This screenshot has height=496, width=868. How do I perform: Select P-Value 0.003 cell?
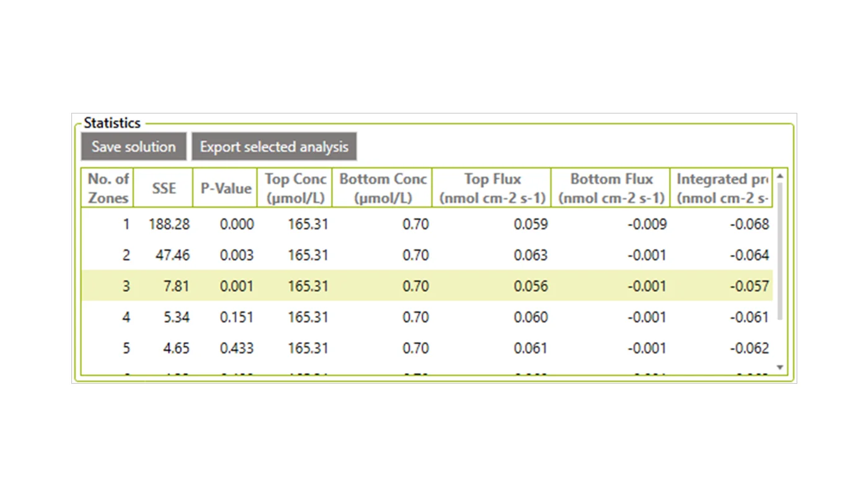coord(237,255)
